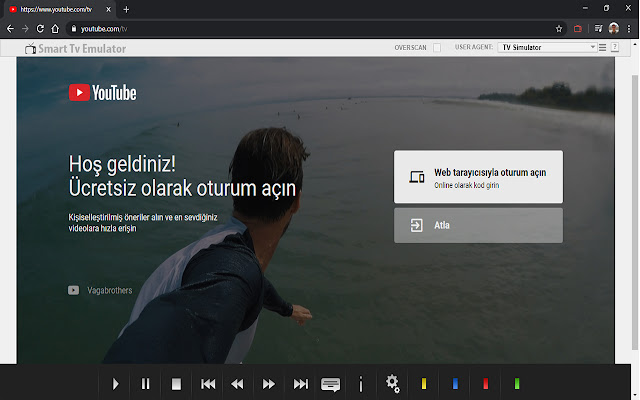Screen dimensions: 640x400
Task: Click the skip-to-next track button
Action: point(301,384)
